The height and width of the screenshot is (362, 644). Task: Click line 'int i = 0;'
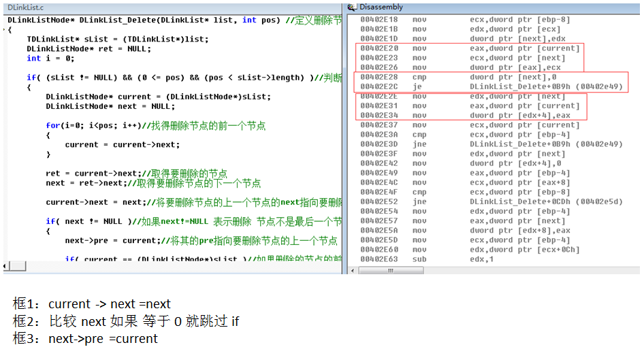pyautogui.click(x=50, y=59)
